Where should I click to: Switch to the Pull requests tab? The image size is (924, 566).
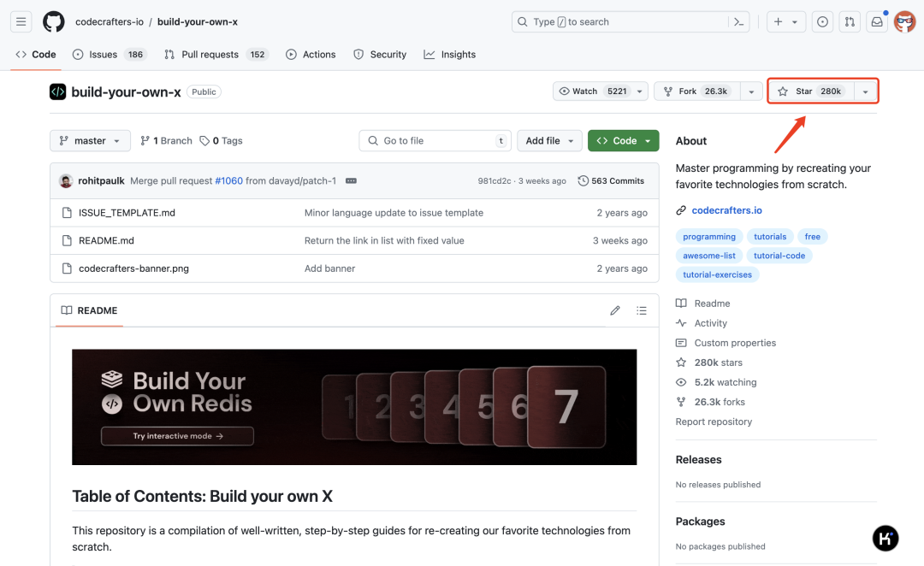pyautogui.click(x=216, y=54)
